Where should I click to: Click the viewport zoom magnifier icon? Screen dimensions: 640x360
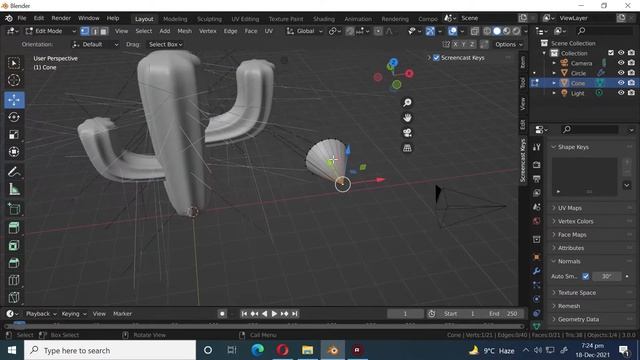(x=407, y=102)
